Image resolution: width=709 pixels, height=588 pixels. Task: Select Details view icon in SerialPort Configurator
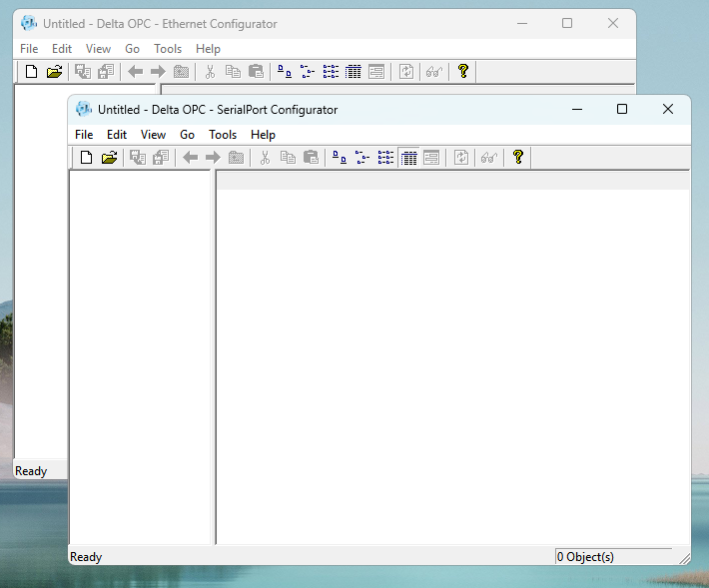(408, 158)
